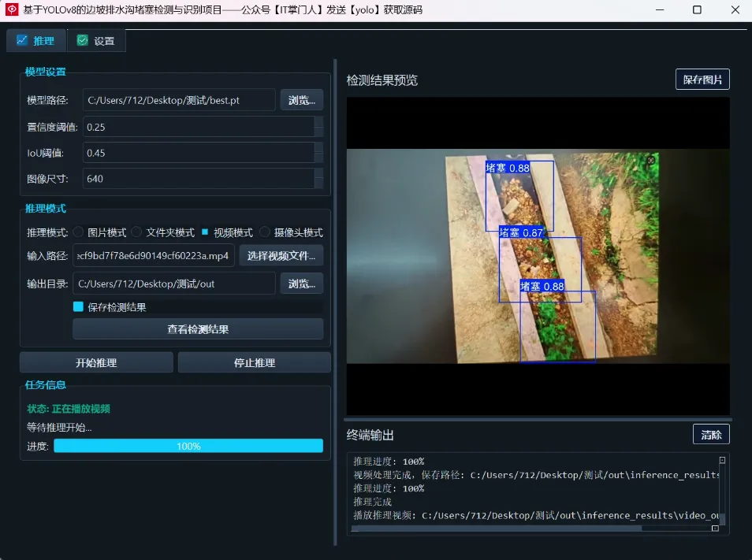This screenshot has width=752, height=560.
Task: Edit the 模型路径 field with best.pt
Action: 179,100
